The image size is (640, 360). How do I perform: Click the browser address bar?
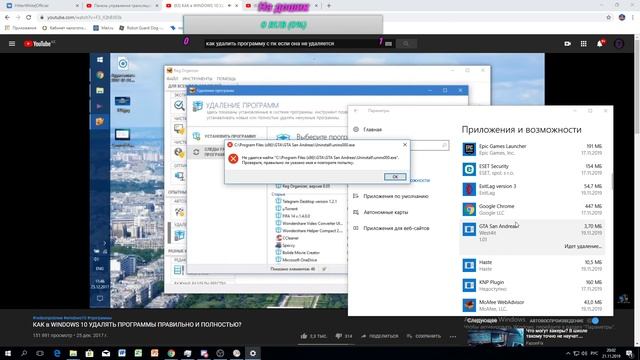[318, 18]
